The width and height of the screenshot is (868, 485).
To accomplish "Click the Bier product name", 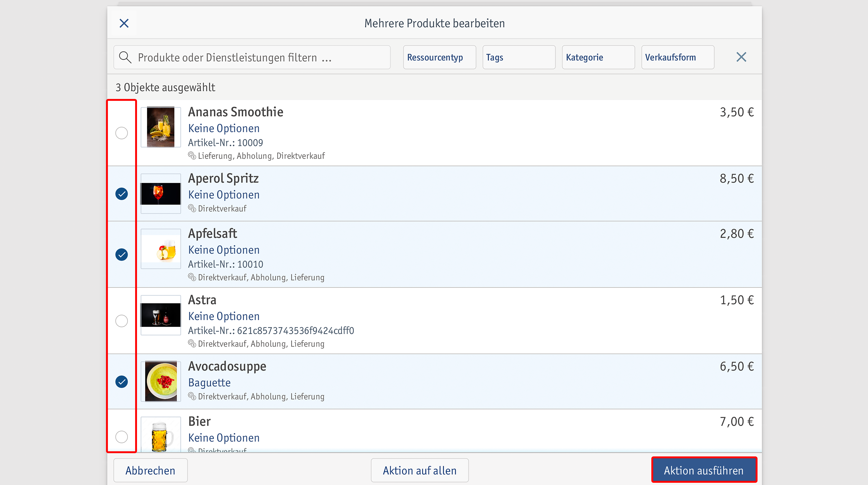I will click(200, 421).
